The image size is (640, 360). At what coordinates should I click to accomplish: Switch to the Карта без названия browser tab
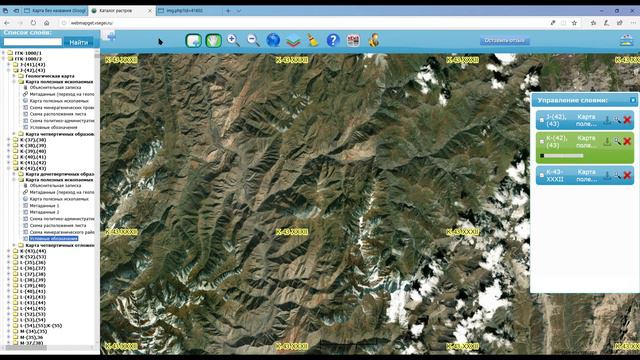point(55,11)
